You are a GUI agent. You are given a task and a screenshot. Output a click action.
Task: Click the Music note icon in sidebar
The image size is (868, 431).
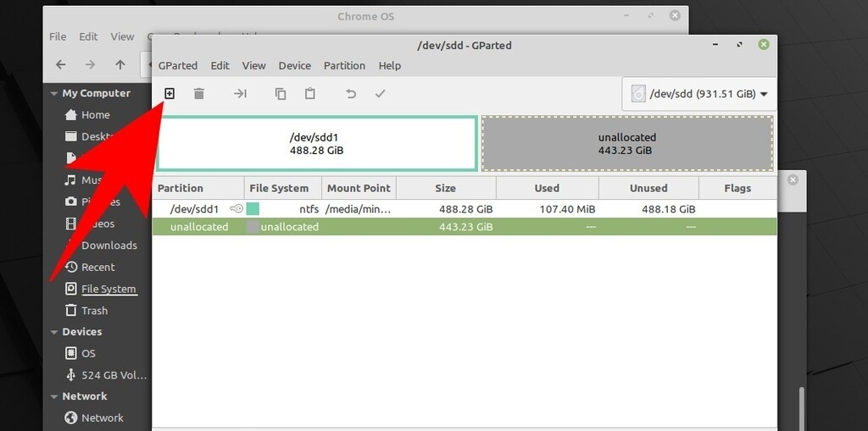[70, 180]
